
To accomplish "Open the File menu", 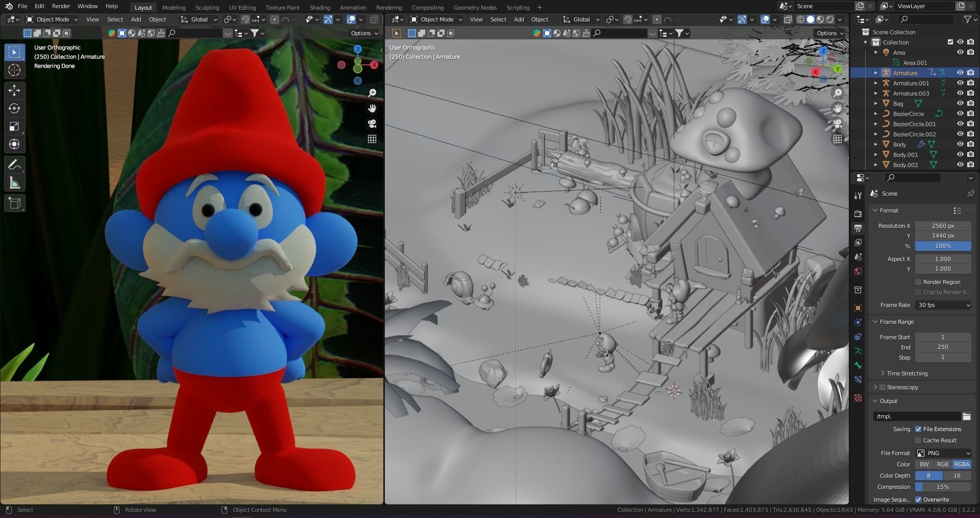I will click(x=22, y=6).
